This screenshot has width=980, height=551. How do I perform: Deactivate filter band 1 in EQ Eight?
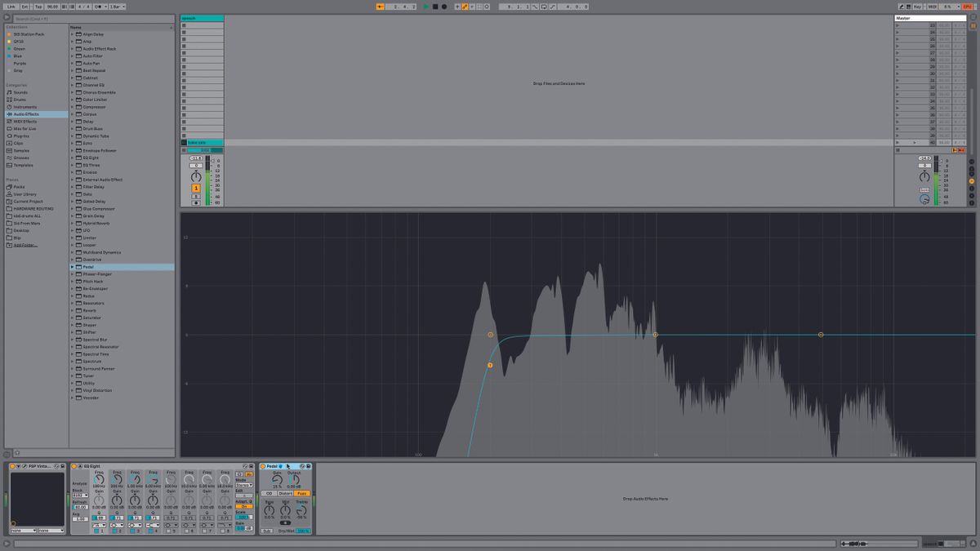96,531
